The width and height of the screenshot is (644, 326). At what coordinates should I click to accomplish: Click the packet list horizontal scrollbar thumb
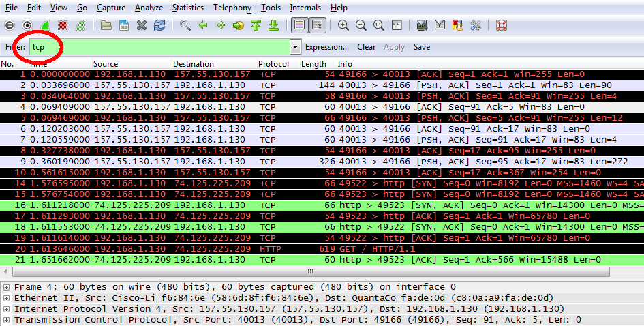tap(311, 271)
